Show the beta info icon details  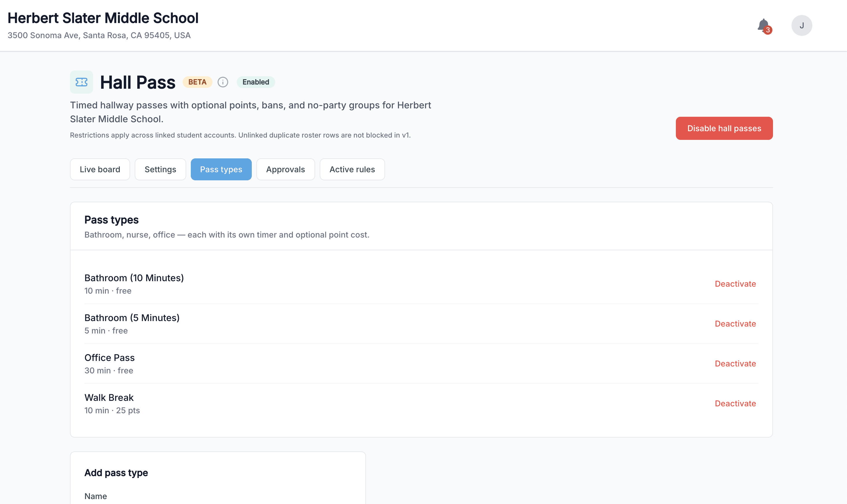[223, 82]
